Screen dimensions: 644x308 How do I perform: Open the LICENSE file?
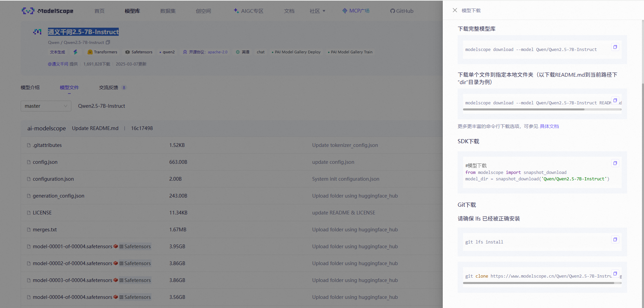[x=42, y=213]
